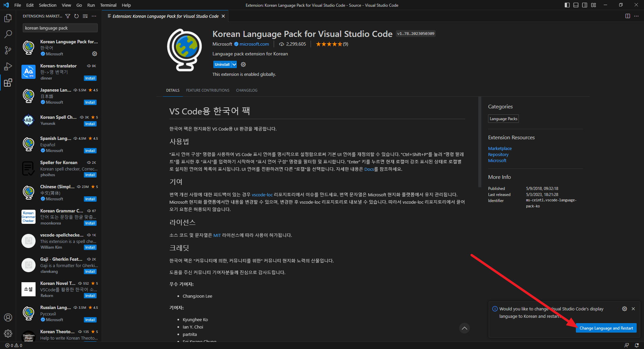Viewport: 644px width, 349px height.
Task: Expand the Uninstall dropdown arrow
Action: coord(234,64)
